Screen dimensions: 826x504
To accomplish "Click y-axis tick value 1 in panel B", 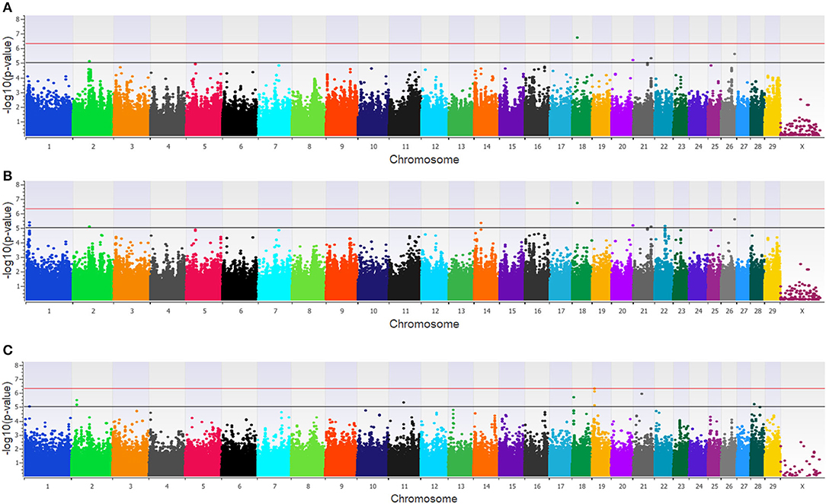I will coord(18,287).
